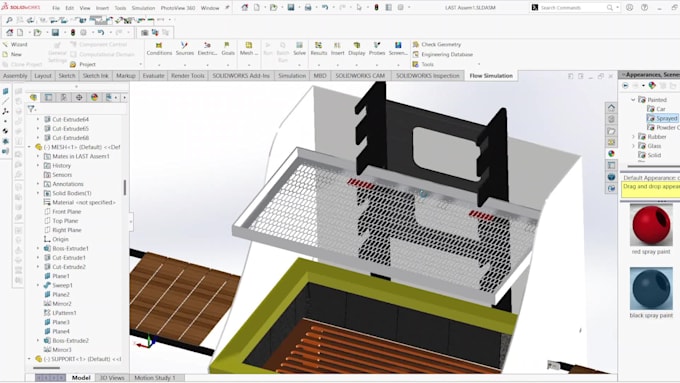This screenshot has width=680, height=383.
Task: Open the Goals tool
Action: point(228,49)
